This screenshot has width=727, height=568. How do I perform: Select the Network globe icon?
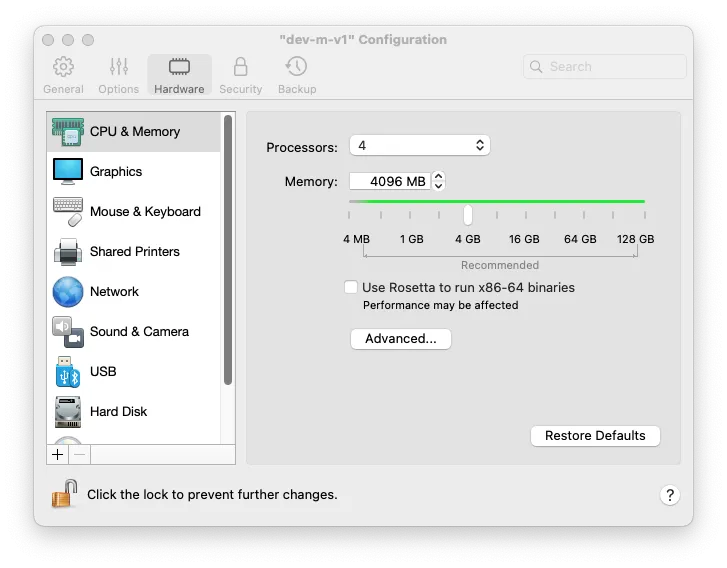click(x=68, y=291)
